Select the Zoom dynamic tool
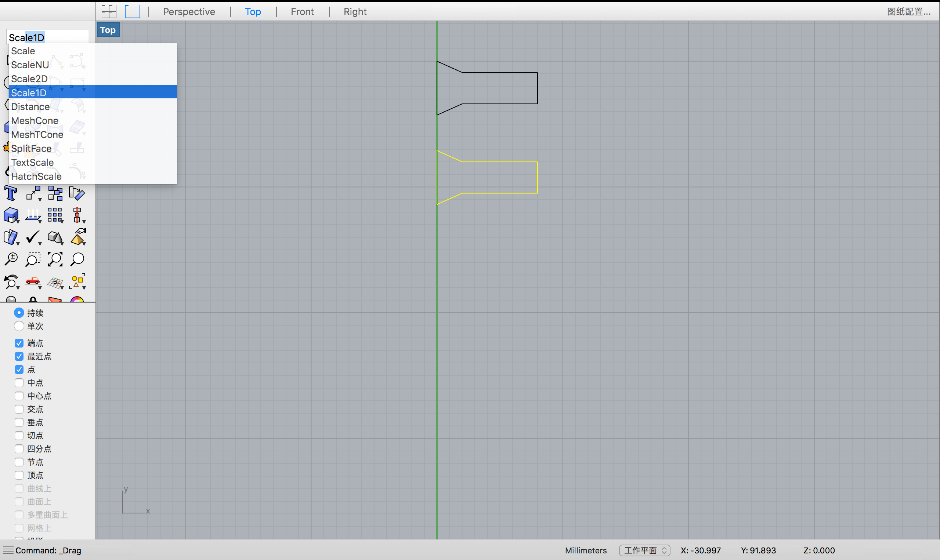The image size is (940, 560). (x=11, y=259)
